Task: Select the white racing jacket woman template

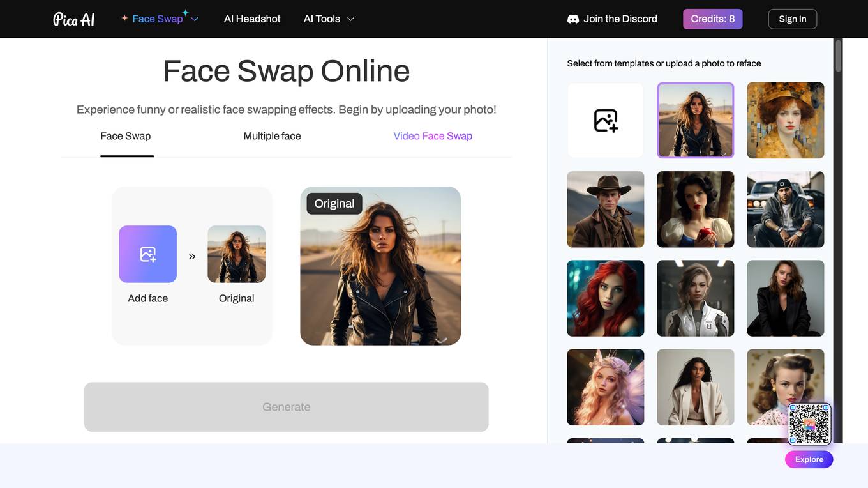Action: point(696,298)
